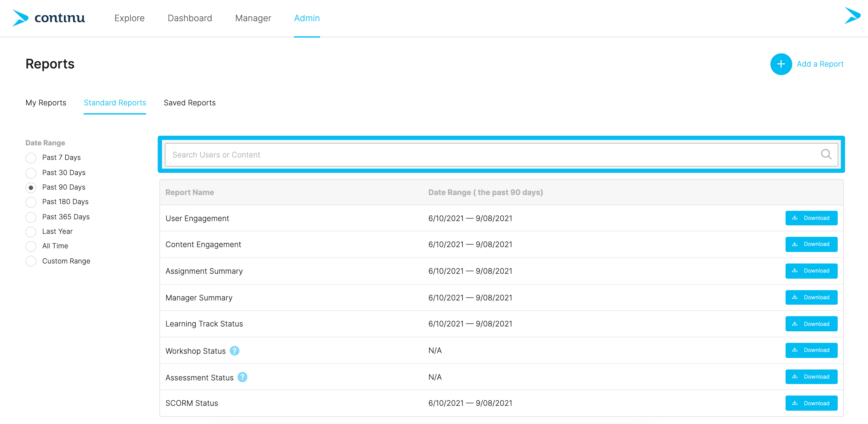The width and height of the screenshot is (868, 424).
Task: Select the Past 30 Days radio button
Action: coord(31,173)
